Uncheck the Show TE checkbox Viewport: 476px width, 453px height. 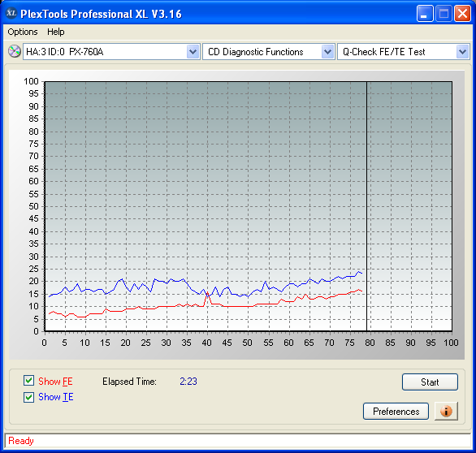29,397
